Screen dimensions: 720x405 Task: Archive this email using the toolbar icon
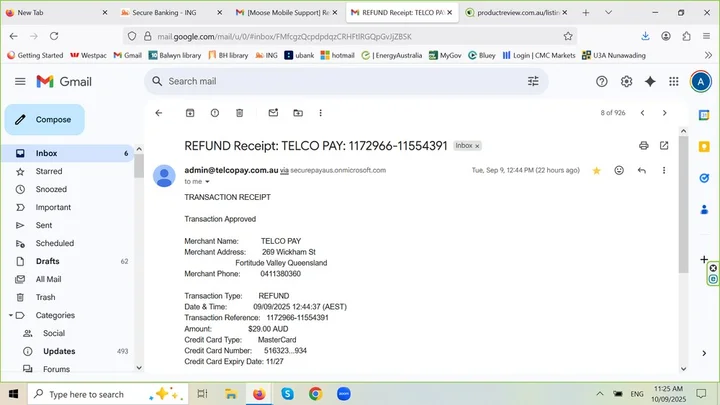(x=190, y=113)
